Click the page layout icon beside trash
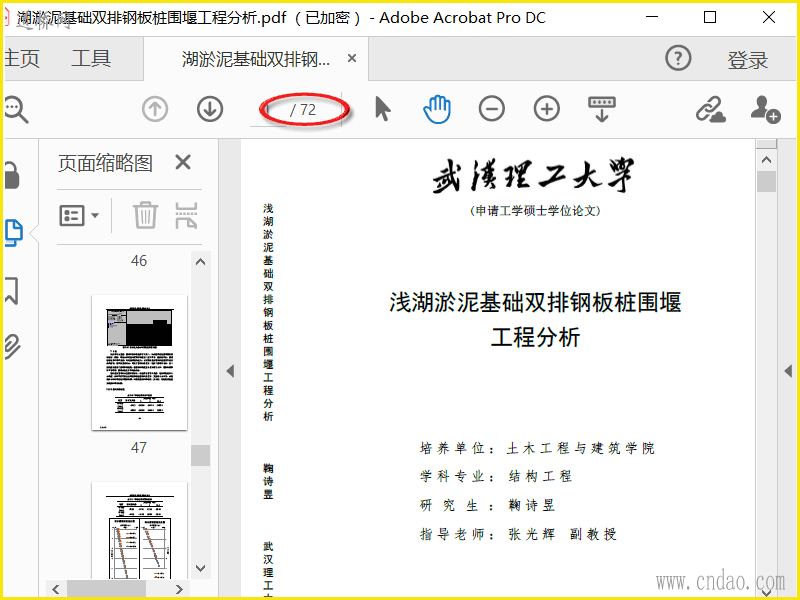800x600 pixels. coord(186,215)
